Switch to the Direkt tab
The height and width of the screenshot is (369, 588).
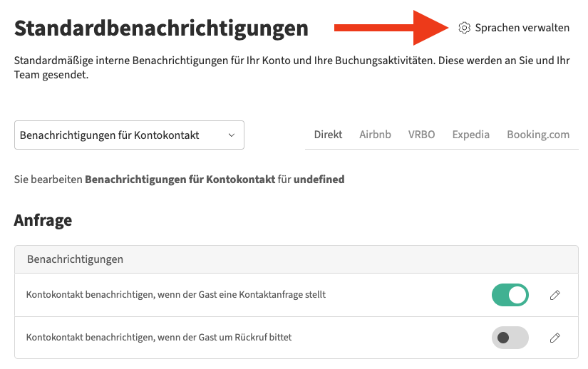tap(328, 134)
